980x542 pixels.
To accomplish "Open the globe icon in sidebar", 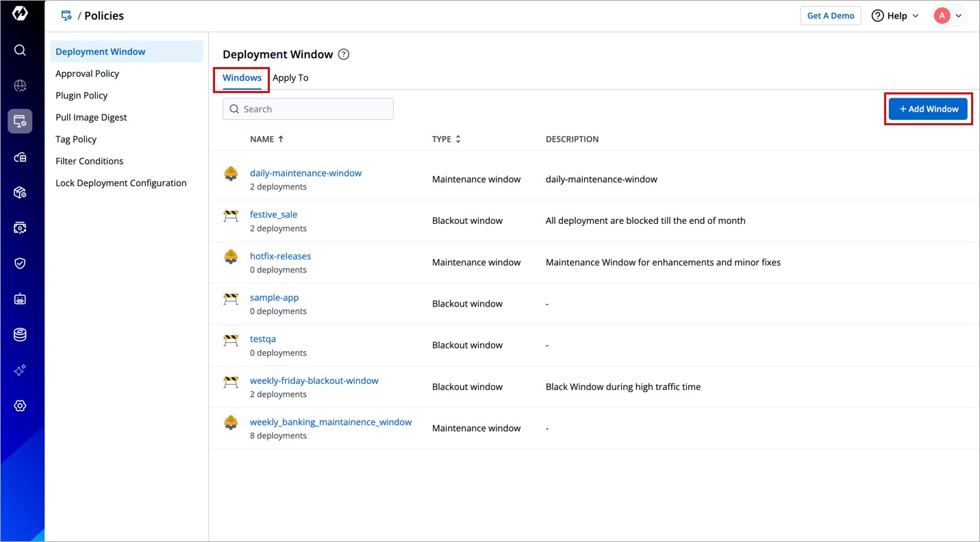I will click(20, 86).
